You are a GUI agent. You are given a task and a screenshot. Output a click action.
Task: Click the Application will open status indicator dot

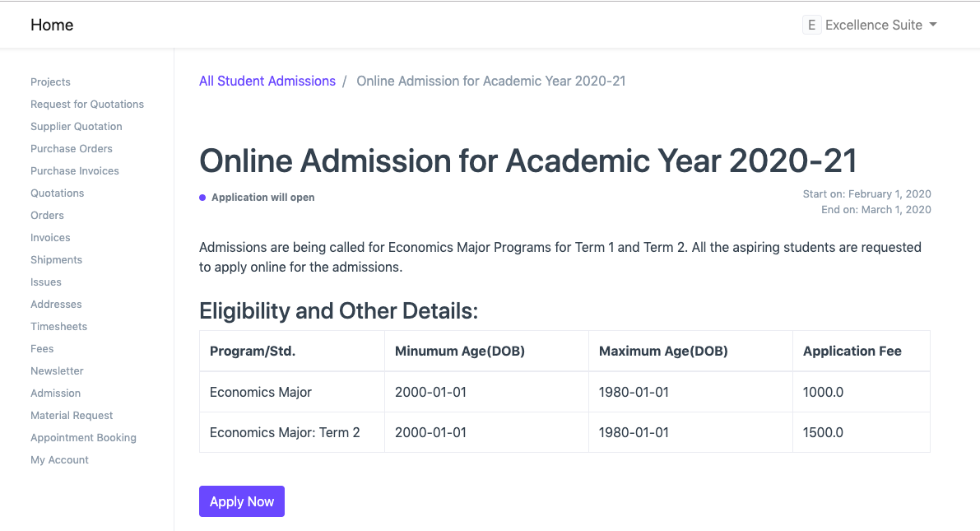[202, 198]
